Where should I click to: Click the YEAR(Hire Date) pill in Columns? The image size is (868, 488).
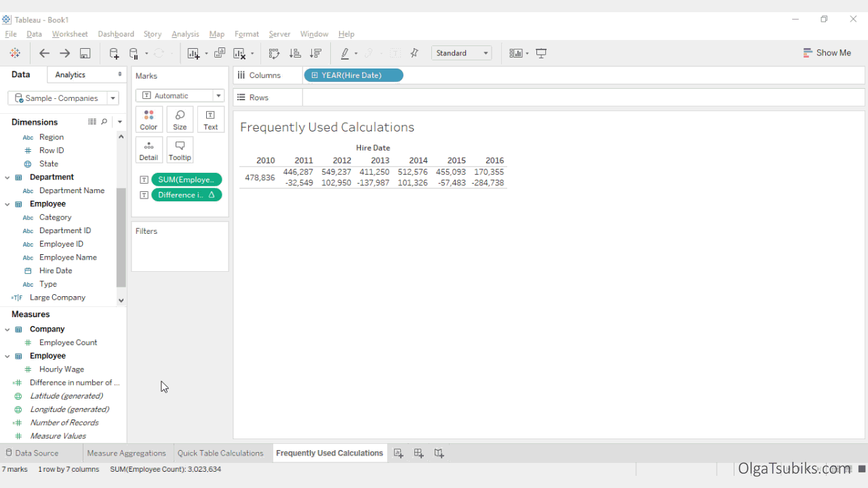[353, 75]
